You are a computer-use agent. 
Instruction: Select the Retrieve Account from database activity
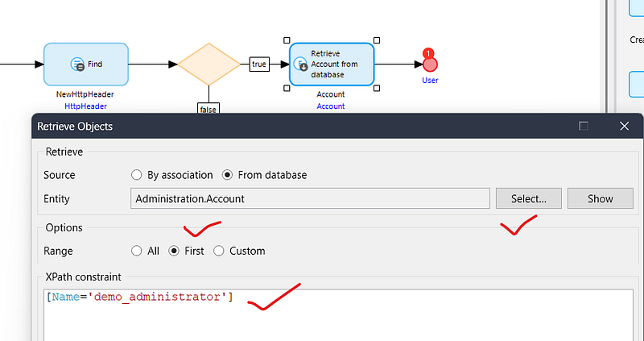332,64
